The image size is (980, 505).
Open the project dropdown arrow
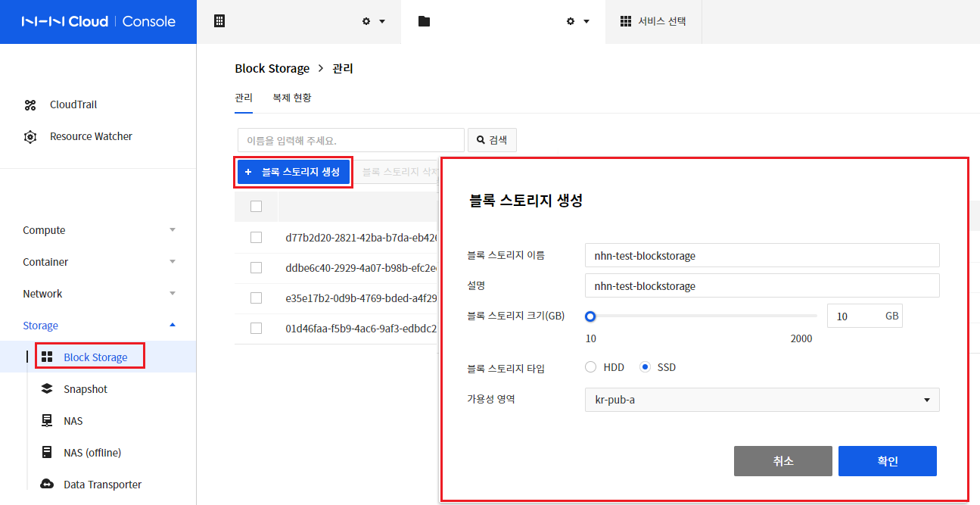[586, 21]
